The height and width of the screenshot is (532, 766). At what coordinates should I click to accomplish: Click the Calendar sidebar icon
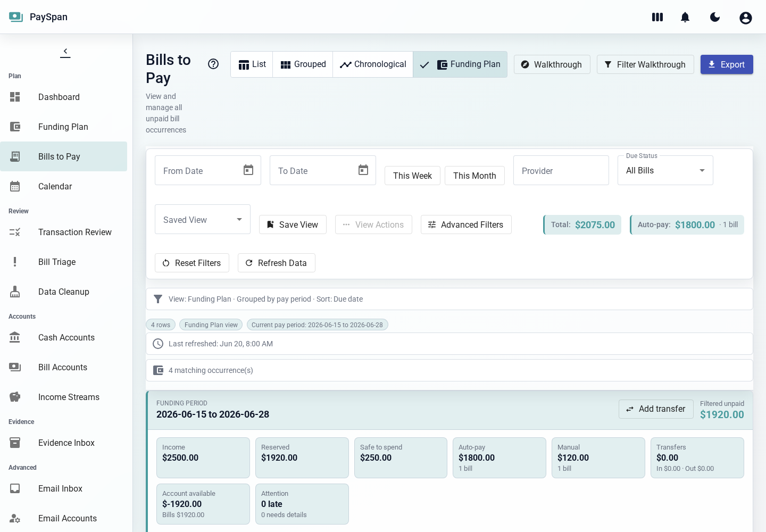coord(15,186)
